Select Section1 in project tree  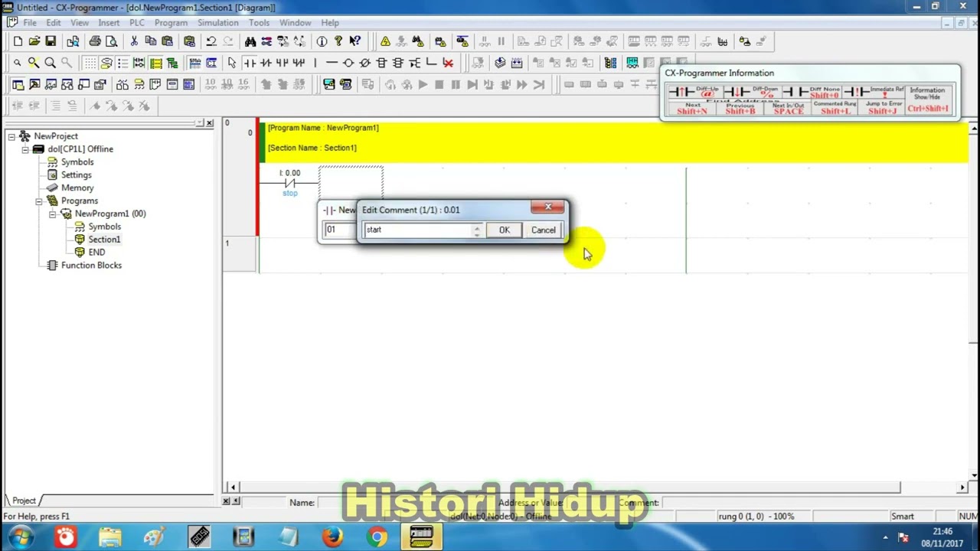pyautogui.click(x=104, y=240)
